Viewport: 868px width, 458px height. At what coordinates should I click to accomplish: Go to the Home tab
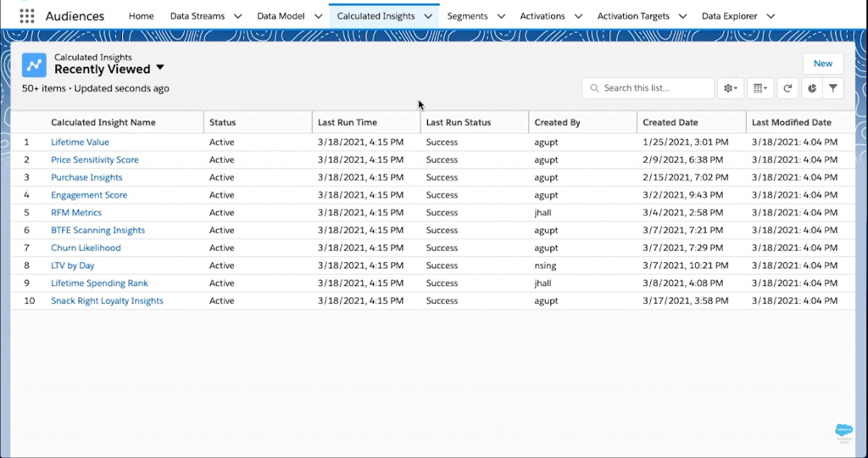tap(142, 16)
